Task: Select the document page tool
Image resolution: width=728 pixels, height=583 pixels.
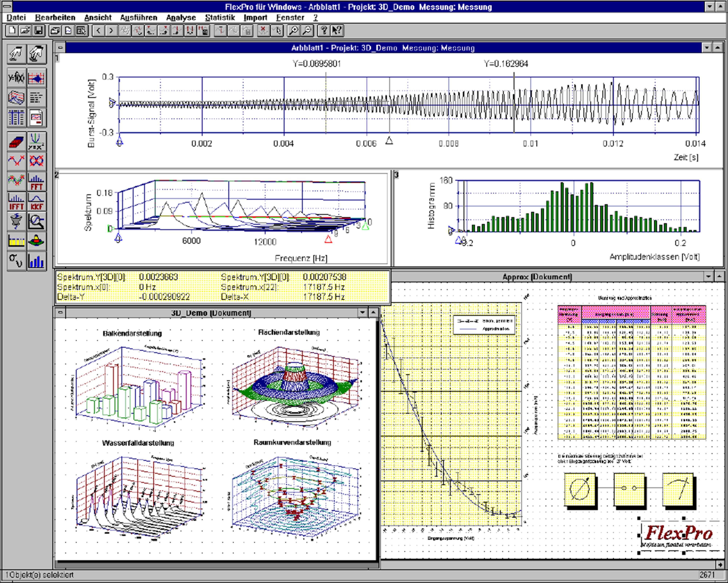Action: pos(36,118)
